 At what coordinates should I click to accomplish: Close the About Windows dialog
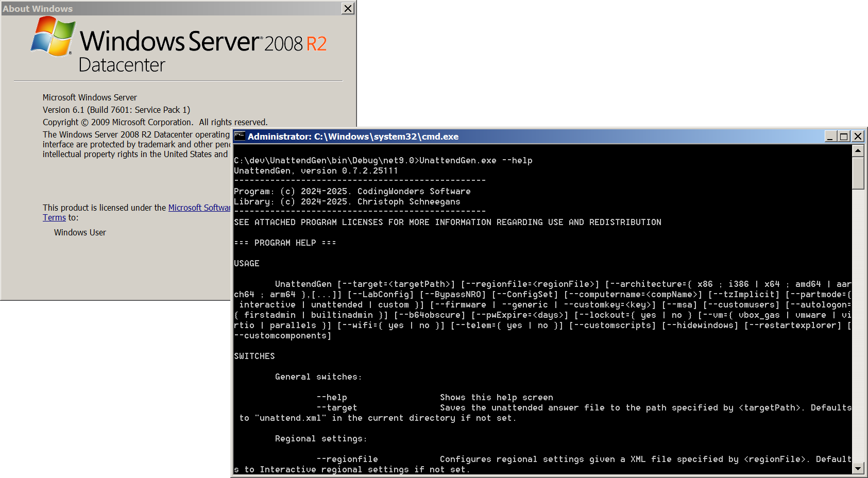pos(348,8)
